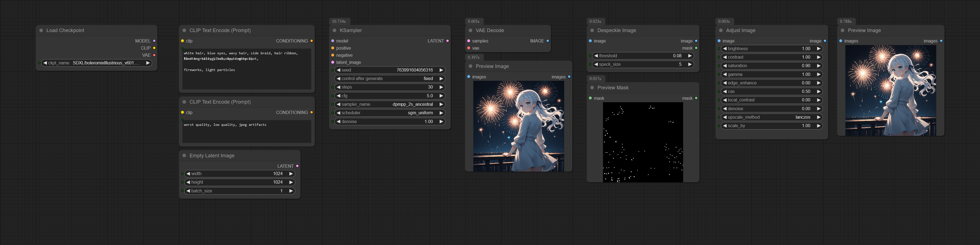The height and width of the screenshot is (245, 980).
Task: Increase the width value with right arrow
Action: tap(291, 173)
